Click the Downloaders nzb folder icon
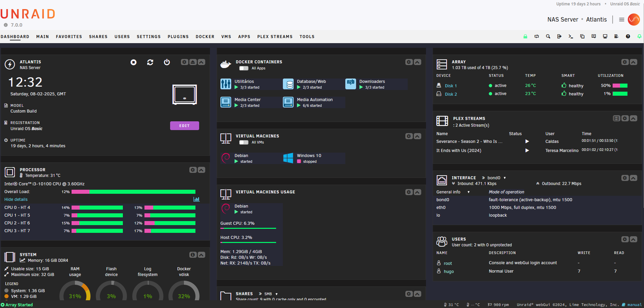644x308 pixels. point(351,84)
